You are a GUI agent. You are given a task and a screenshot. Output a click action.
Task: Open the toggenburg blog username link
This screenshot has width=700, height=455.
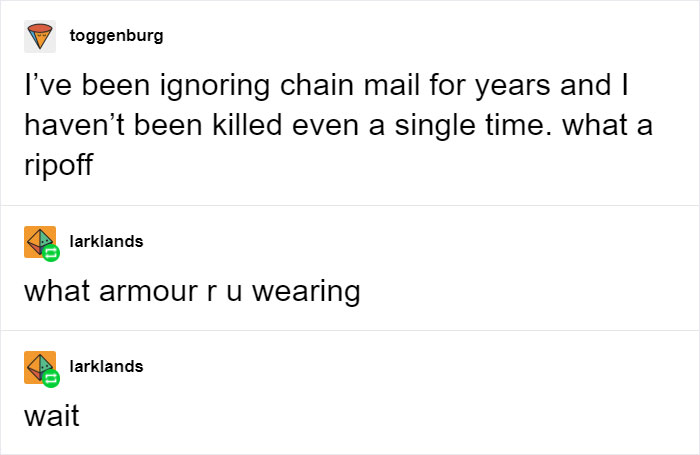click(117, 36)
